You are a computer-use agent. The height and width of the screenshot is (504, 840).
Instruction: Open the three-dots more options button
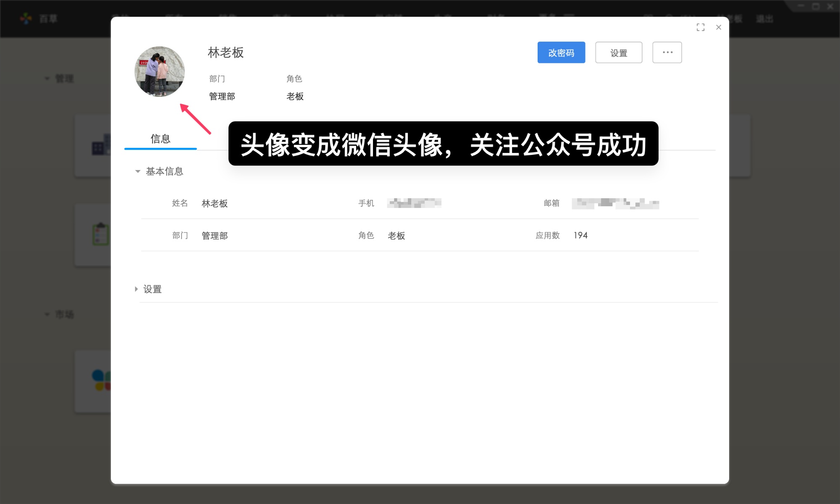[x=667, y=52]
